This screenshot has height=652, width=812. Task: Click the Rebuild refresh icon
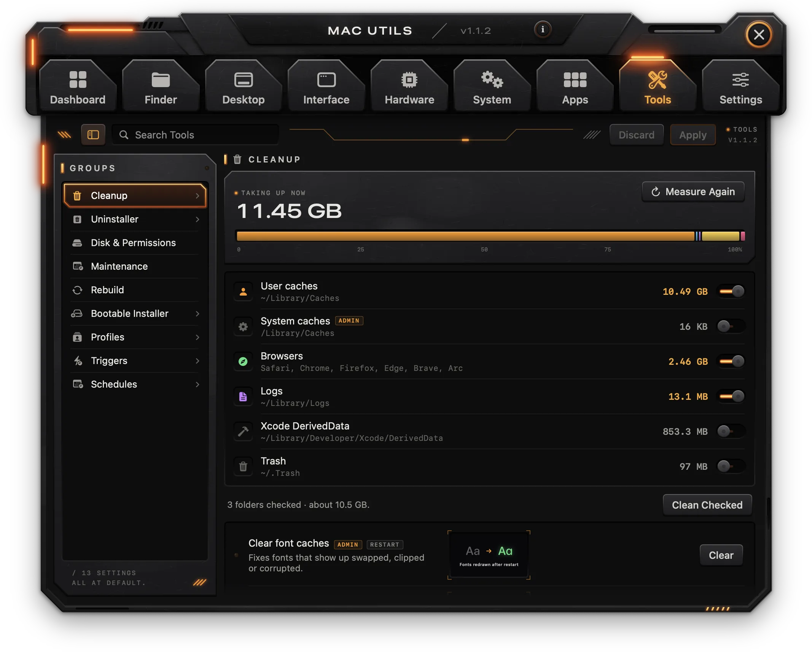(x=77, y=290)
